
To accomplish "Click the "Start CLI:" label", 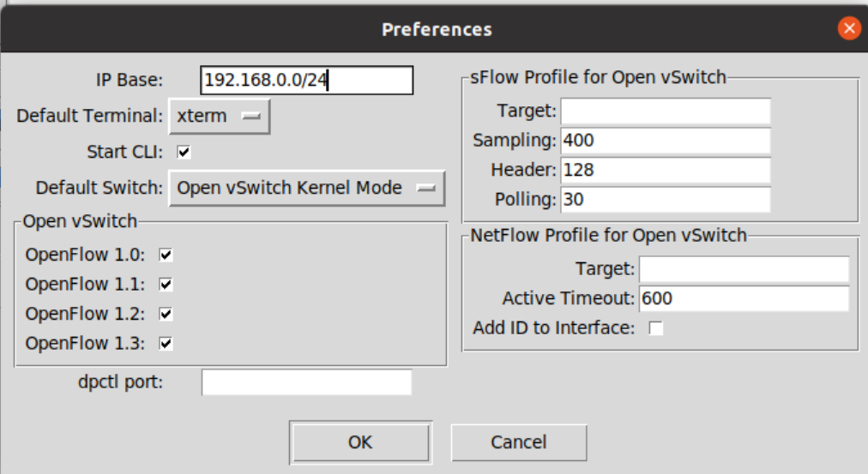I will pyautogui.click(x=125, y=152).
